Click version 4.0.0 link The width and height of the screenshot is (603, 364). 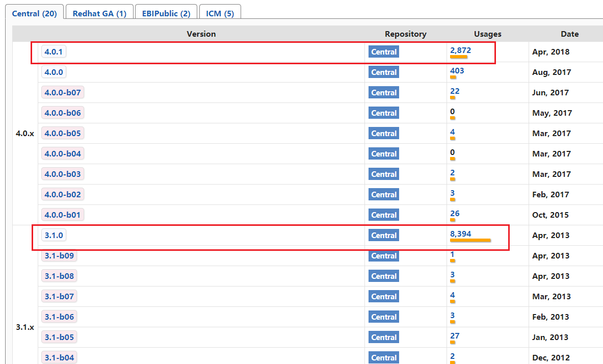pos(54,72)
